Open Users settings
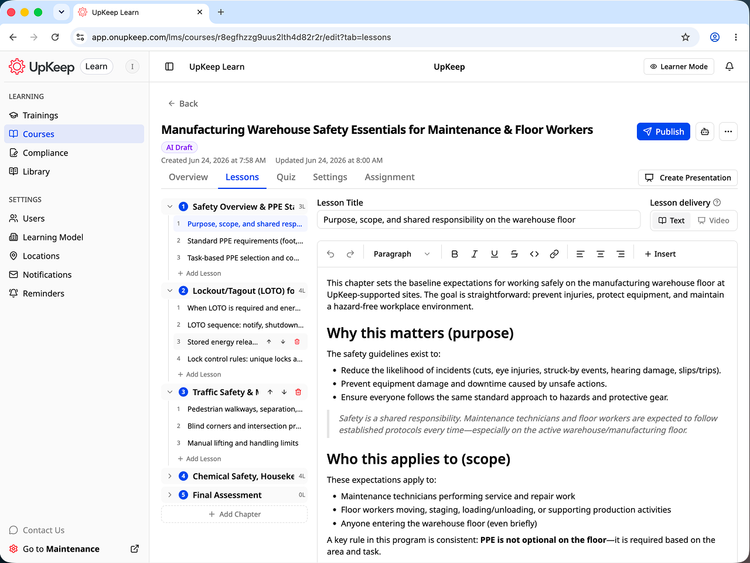This screenshot has height=563, width=750. tap(74, 219)
